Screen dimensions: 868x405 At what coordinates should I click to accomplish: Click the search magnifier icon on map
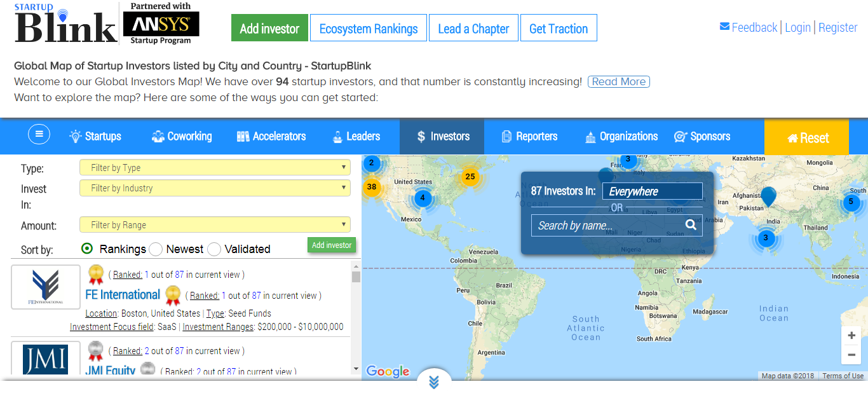(691, 225)
